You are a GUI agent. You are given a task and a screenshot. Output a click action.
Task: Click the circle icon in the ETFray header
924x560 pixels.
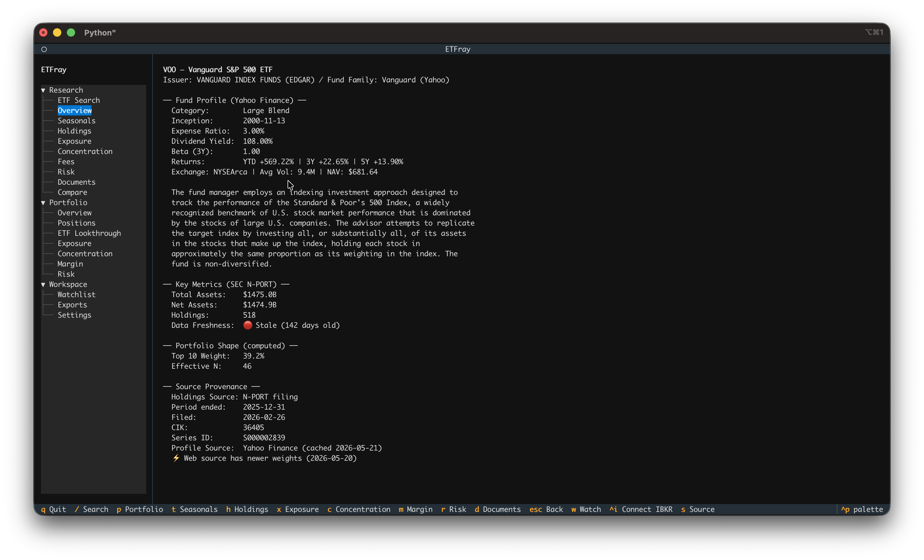tap(44, 49)
